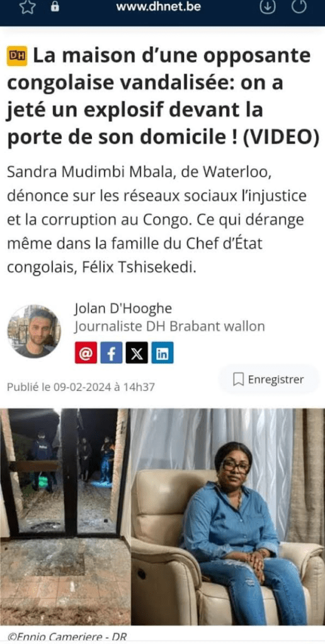Screen dimensions: 325x644
Task: Open the article headline
Action: pos(162,98)
